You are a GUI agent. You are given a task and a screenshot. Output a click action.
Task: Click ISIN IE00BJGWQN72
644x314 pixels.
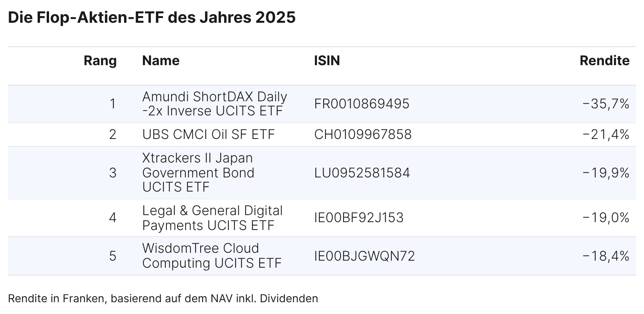(364, 256)
